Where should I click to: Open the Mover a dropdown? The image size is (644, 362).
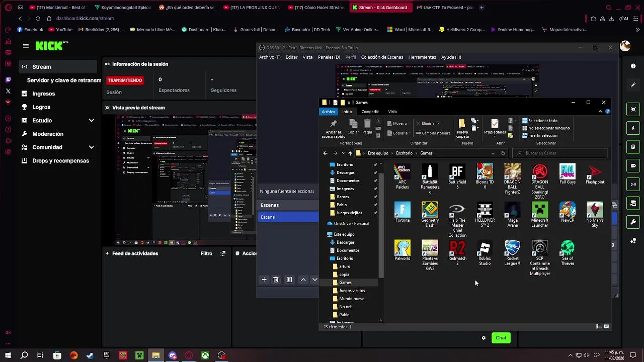pyautogui.click(x=399, y=124)
